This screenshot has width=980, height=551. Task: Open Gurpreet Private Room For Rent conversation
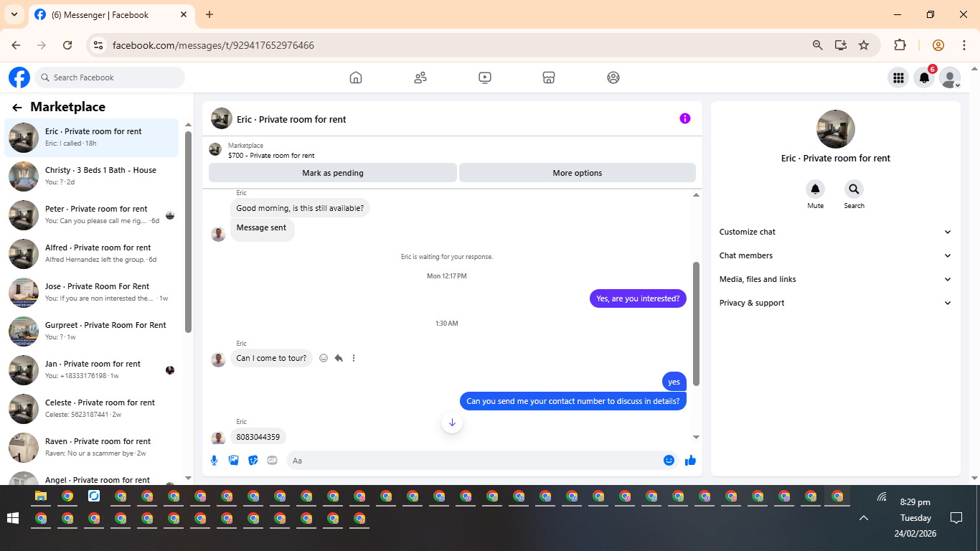(x=92, y=331)
